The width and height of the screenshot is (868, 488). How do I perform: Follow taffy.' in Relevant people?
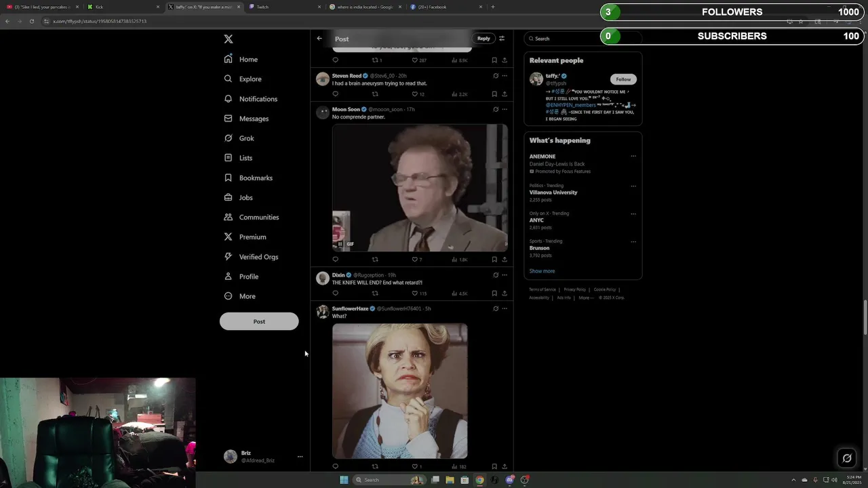tap(623, 79)
